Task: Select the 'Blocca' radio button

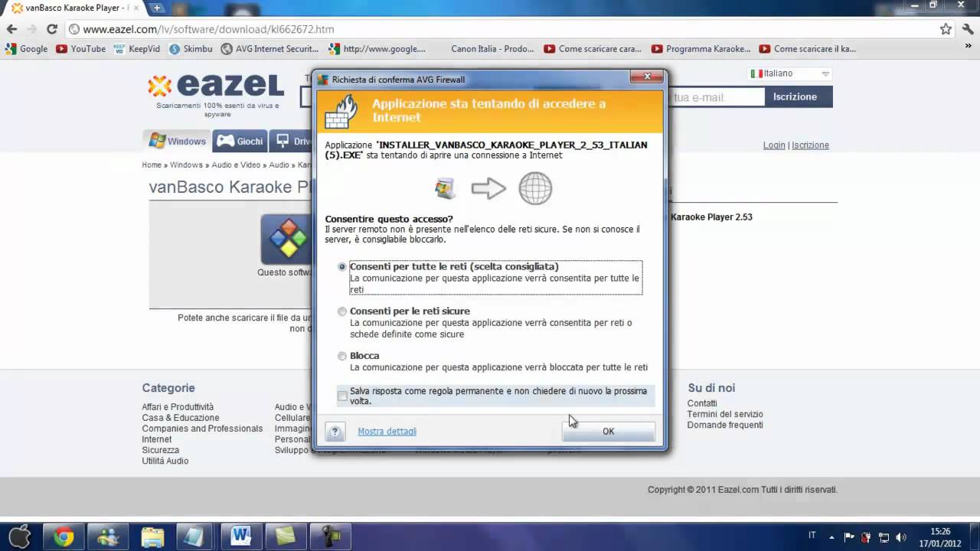Action: [342, 356]
